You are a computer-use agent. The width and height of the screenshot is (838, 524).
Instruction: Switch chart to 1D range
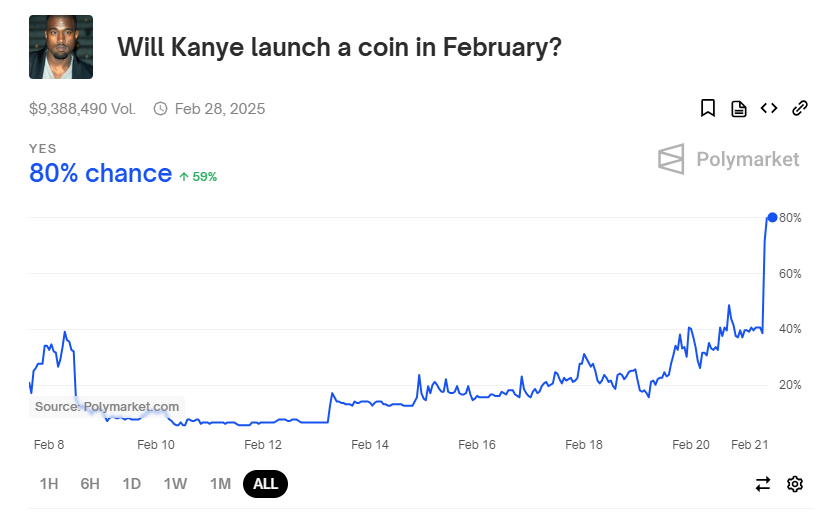[x=131, y=484]
